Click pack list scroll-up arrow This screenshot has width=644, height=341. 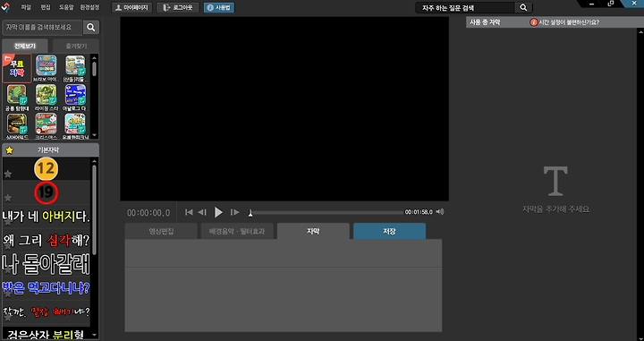95,58
